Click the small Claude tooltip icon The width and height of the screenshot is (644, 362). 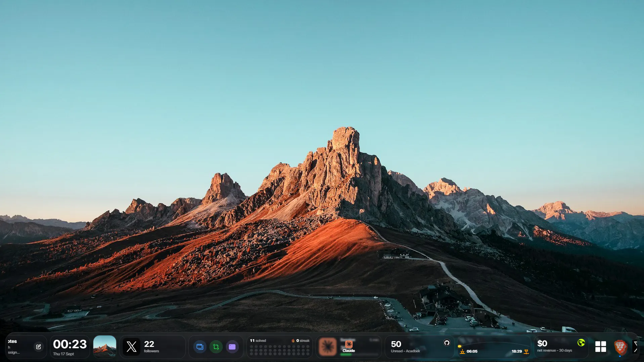pos(349,344)
